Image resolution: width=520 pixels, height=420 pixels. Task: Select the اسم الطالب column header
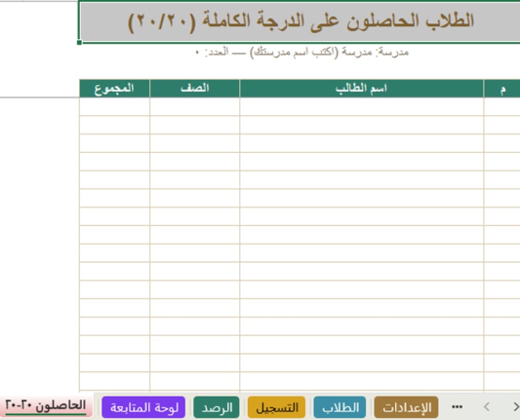[362, 88]
